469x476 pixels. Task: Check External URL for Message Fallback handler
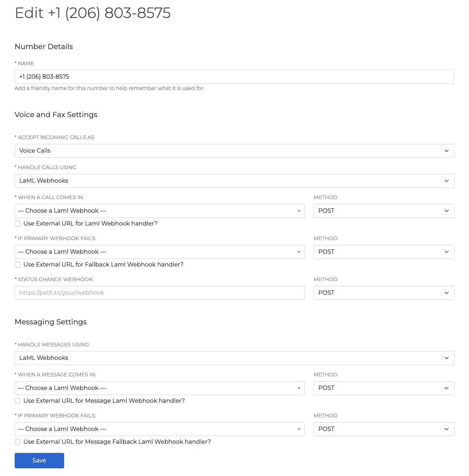click(18, 442)
